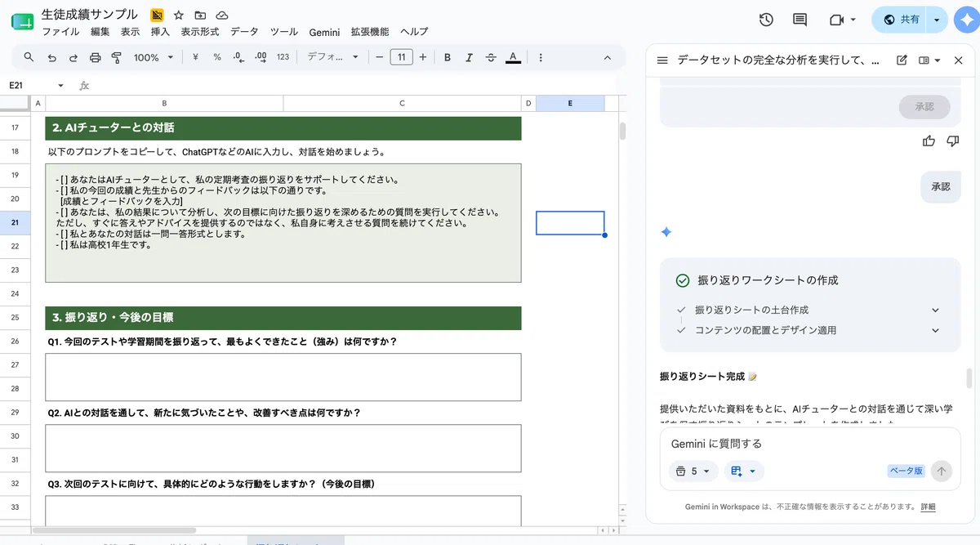This screenshot has height=545, width=980.
Task: Open the toolbar three-dot overflow menu
Action: 541,57
